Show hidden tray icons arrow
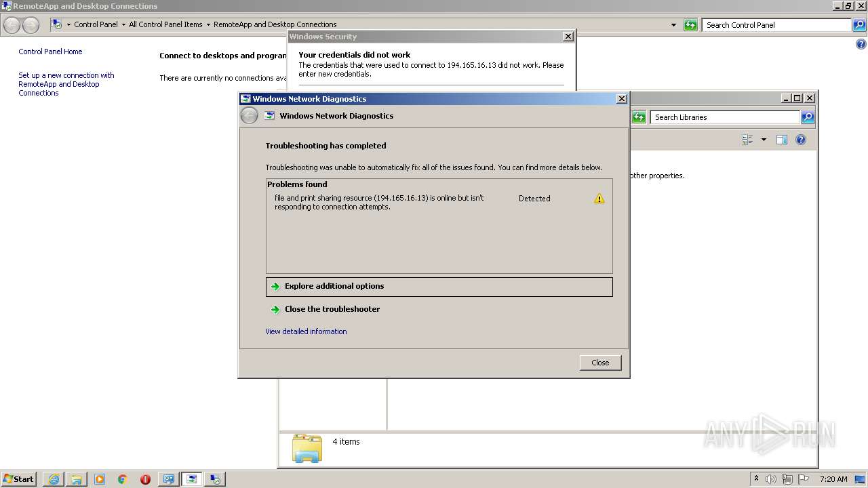 [756, 479]
